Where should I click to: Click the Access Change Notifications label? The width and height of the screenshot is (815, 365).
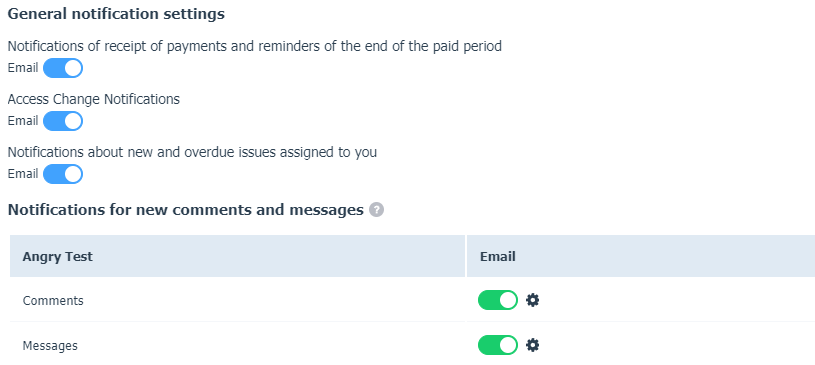pyautogui.click(x=94, y=99)
